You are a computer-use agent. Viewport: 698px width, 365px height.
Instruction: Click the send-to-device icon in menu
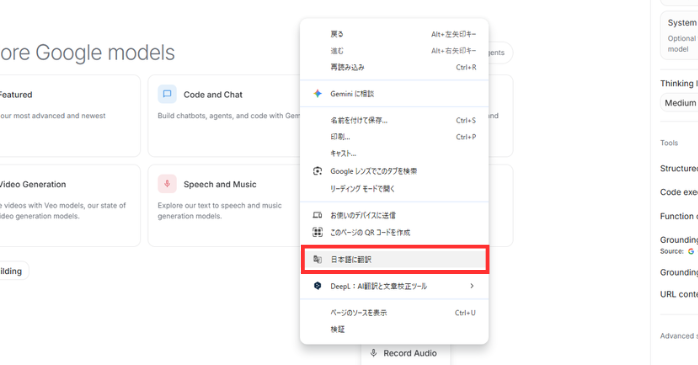[x=317, y=215]
